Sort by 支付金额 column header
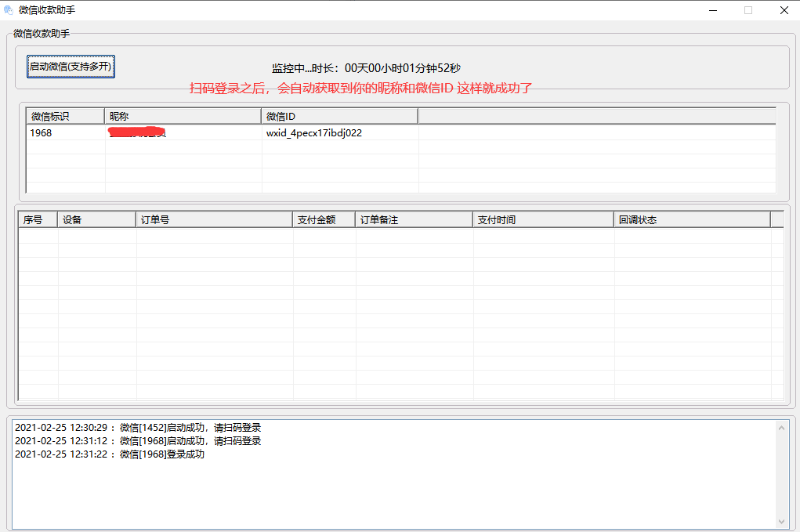 click(324, 220)
